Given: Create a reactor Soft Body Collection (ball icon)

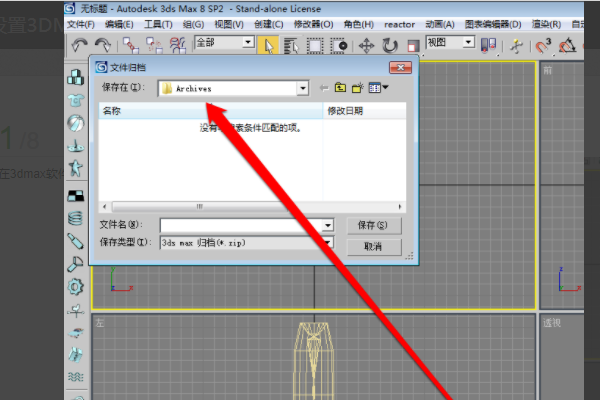Looking at the screenshot, I should click(76, 123).
